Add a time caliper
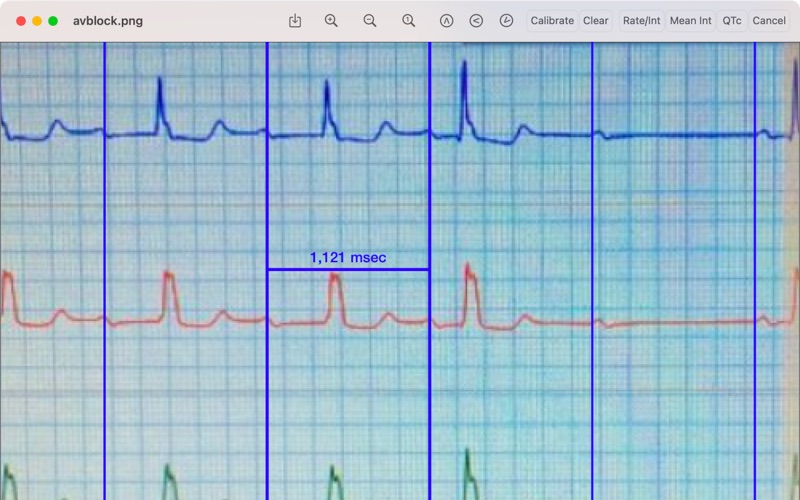 click(506, 21)
